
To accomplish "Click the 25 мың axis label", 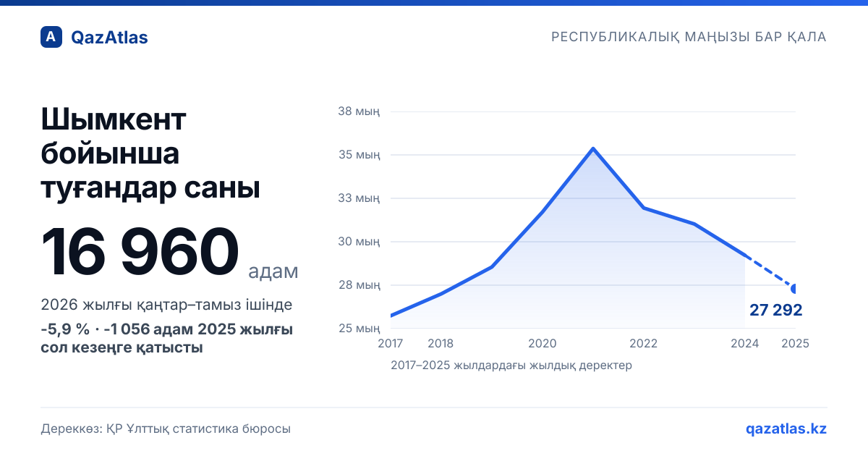I will 359,329.
